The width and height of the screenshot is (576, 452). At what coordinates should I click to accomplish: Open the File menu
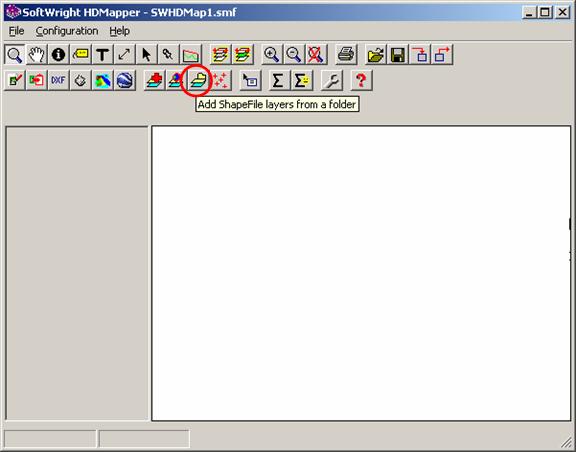click(16, 31)
